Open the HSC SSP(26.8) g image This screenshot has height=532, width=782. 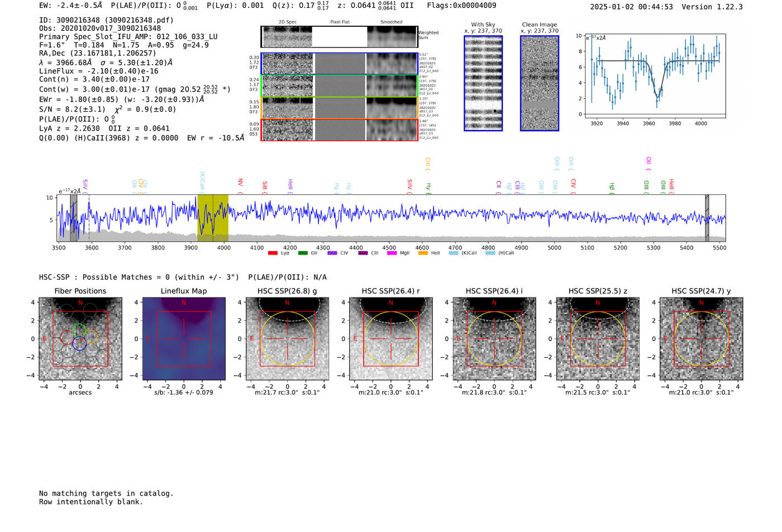tap(287, 338)
